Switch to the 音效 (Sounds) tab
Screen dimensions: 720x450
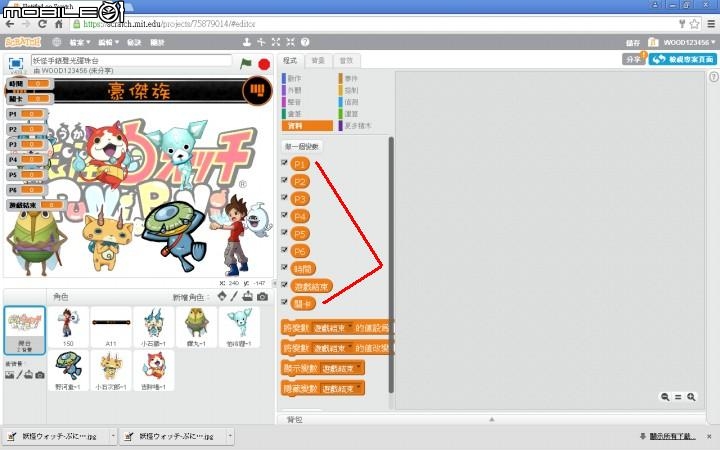click(346, 61)
